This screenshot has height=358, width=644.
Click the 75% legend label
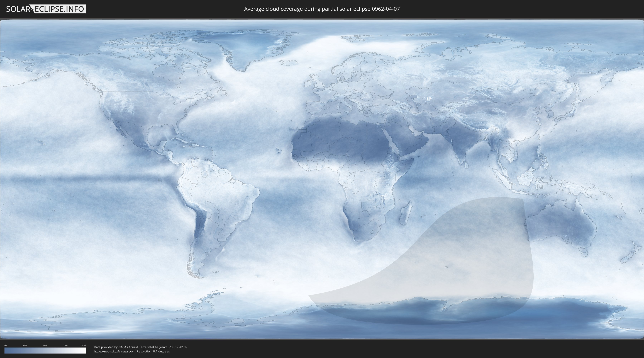(x=65, y=345)
